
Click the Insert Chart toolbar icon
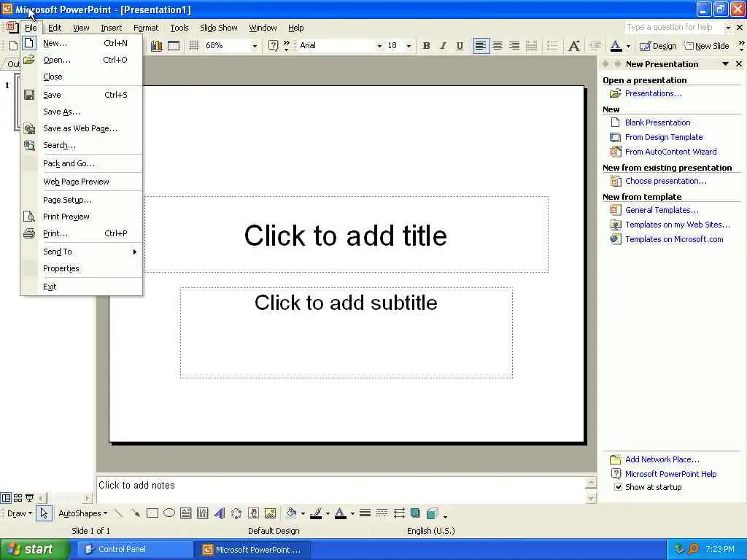pyautogui.click(x=157, y=46)
